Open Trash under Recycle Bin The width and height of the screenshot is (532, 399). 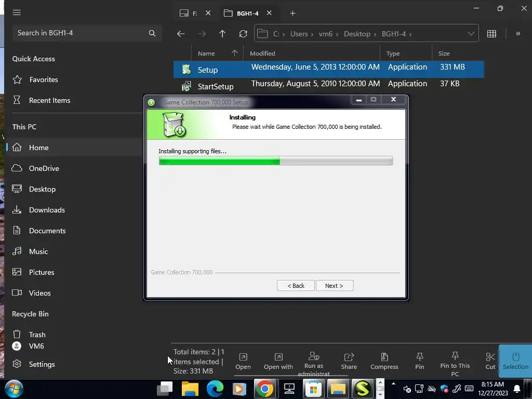click(37, 335)
